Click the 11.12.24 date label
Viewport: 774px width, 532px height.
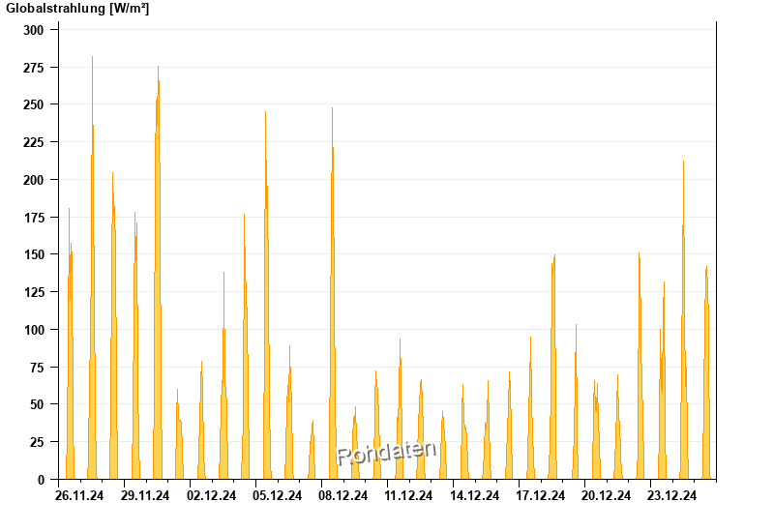pos(408,495)
